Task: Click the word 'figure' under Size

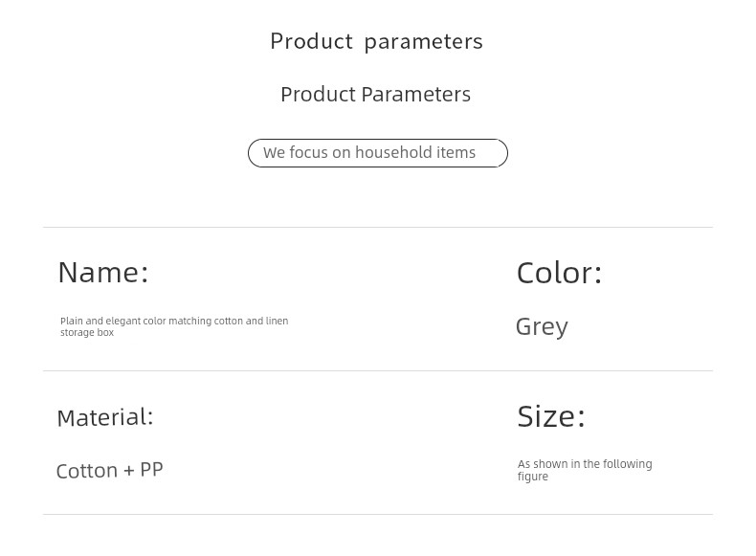Action: 533,477
